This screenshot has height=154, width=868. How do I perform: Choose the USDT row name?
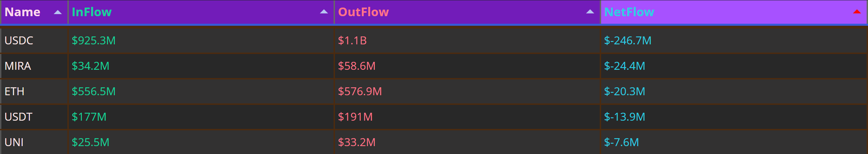coord(19,117)
